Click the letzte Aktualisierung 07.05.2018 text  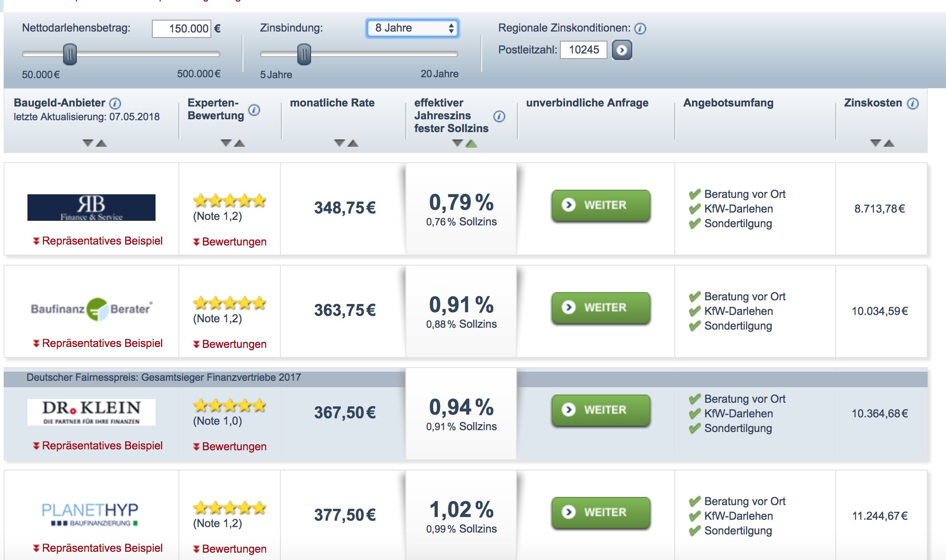point(86,117)
